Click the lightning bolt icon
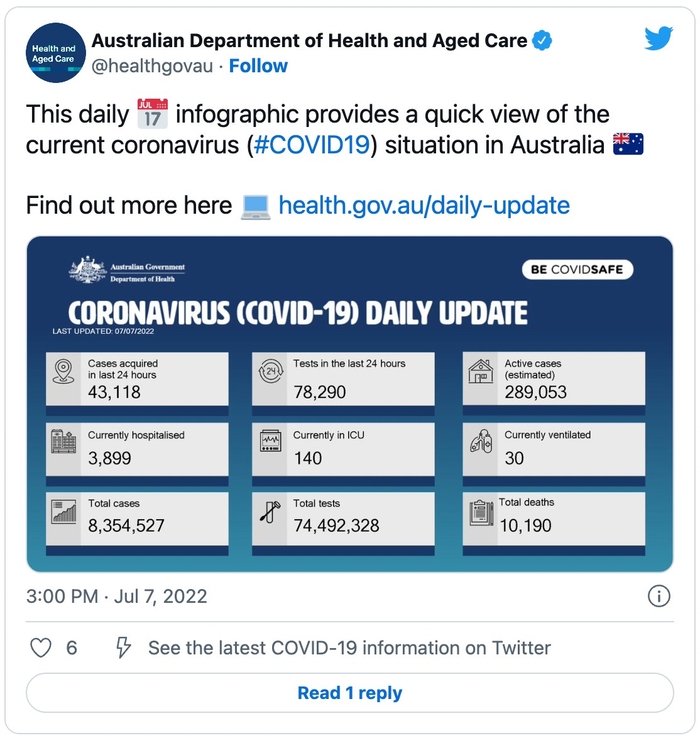700x738 pixels. [x=124, y=647]
